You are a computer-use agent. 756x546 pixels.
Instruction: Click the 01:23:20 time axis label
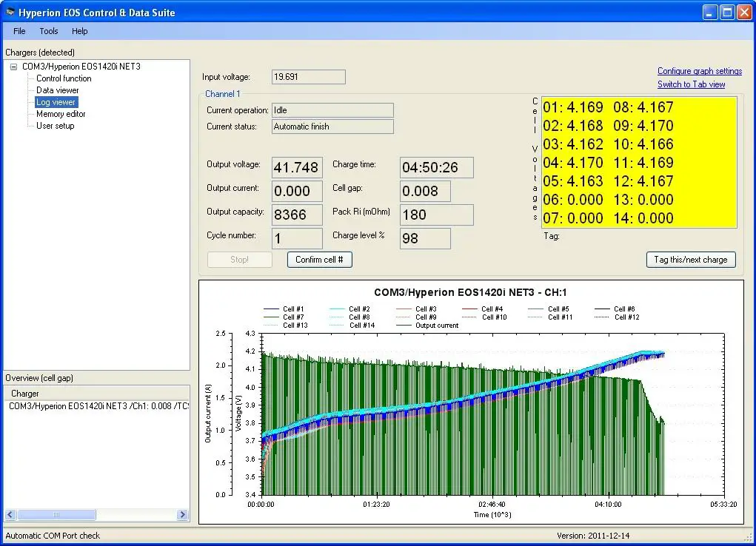point(377,505)
